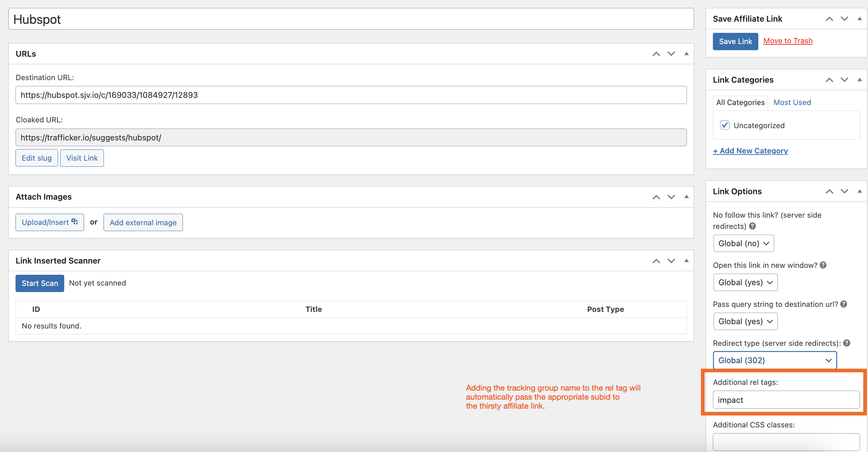Move Link Inserted Scanner panel up

[x=656, y=261]
